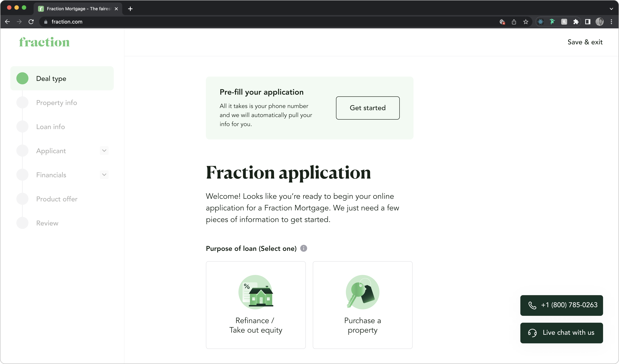
Task: Call +1 (800) 785-0263 button
Action: [561, 305]
